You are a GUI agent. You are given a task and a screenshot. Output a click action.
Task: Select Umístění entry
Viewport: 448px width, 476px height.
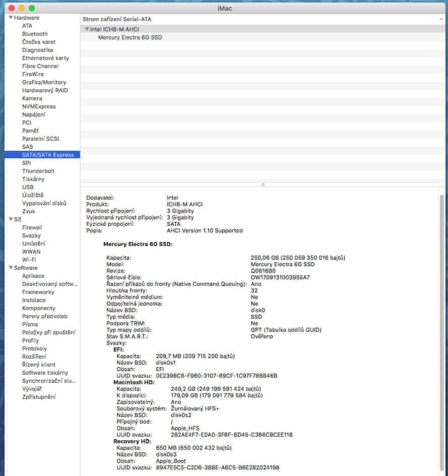pyautogui.click(x=34, y=244)
